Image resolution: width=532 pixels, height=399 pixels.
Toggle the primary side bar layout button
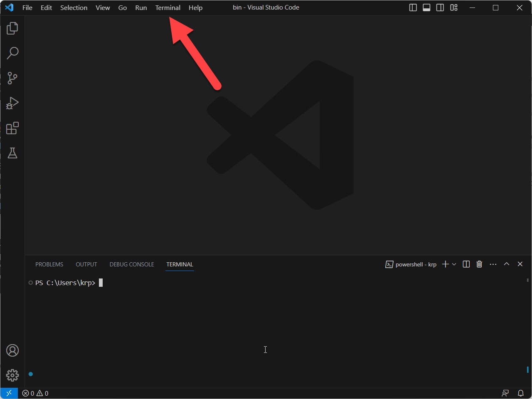coord(413,7)
